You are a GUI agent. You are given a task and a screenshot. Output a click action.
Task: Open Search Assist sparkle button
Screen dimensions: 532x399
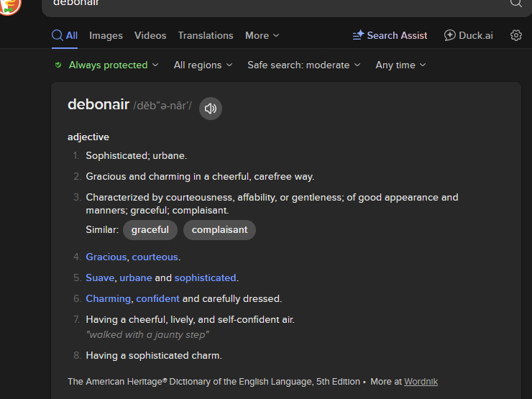point(390,35)
